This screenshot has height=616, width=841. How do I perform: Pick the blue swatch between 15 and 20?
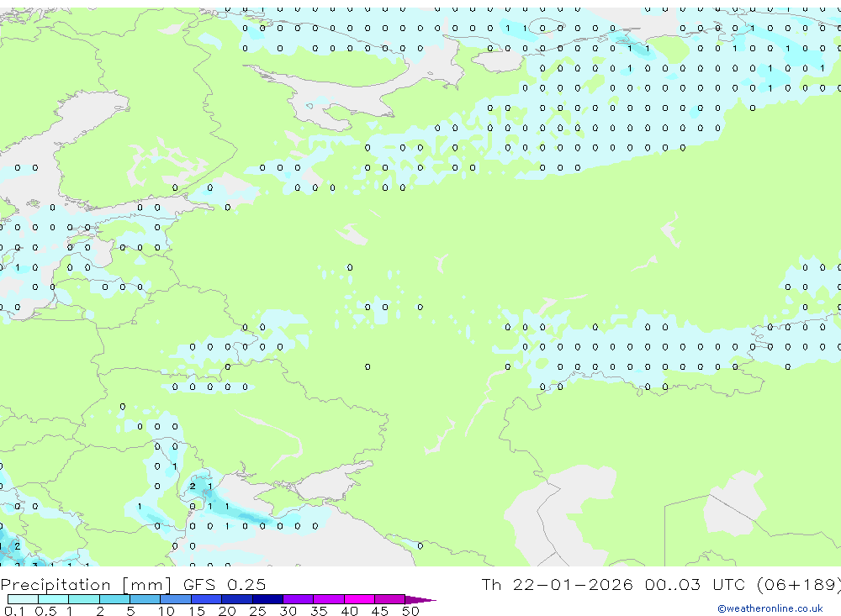207,599
